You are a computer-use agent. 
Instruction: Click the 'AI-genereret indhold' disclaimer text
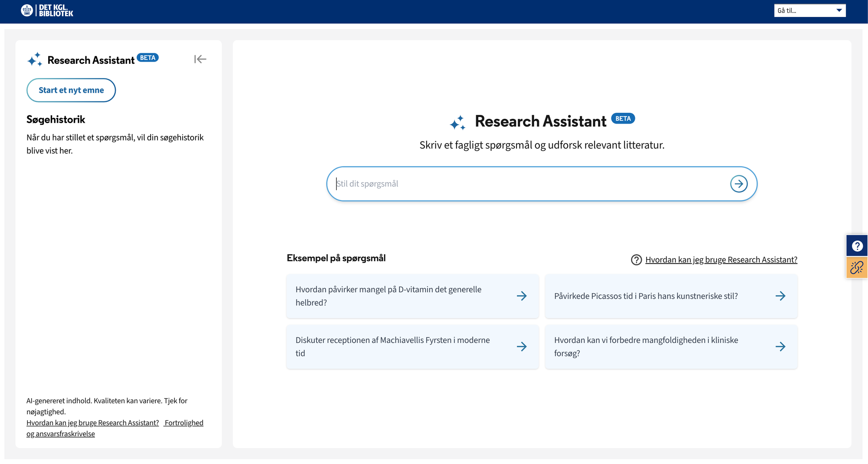(107, 406)
